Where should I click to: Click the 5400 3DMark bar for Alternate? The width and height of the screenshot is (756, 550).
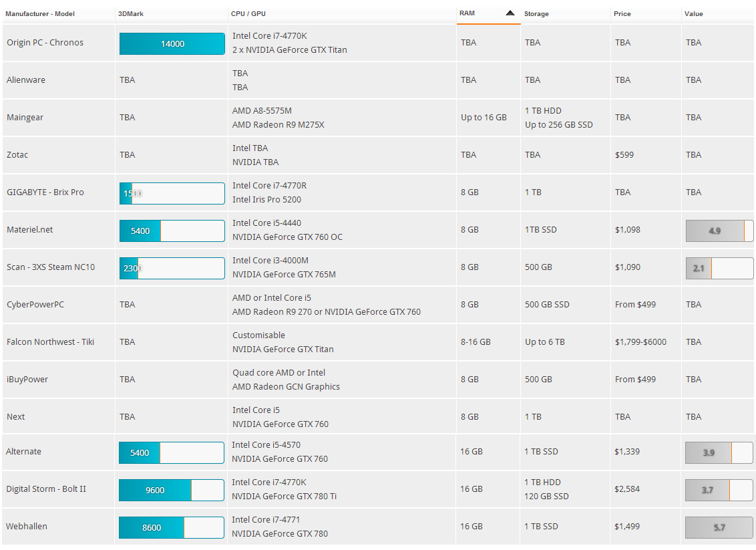172,453
